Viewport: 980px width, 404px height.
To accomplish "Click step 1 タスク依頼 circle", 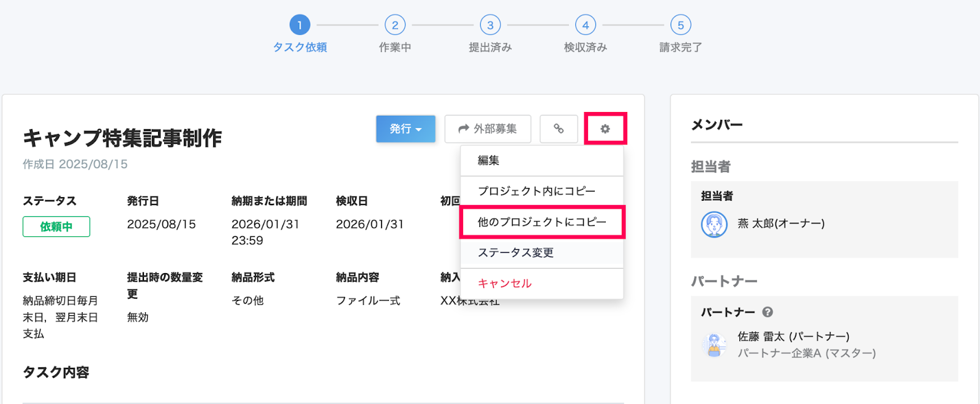I will click(300, 25).
